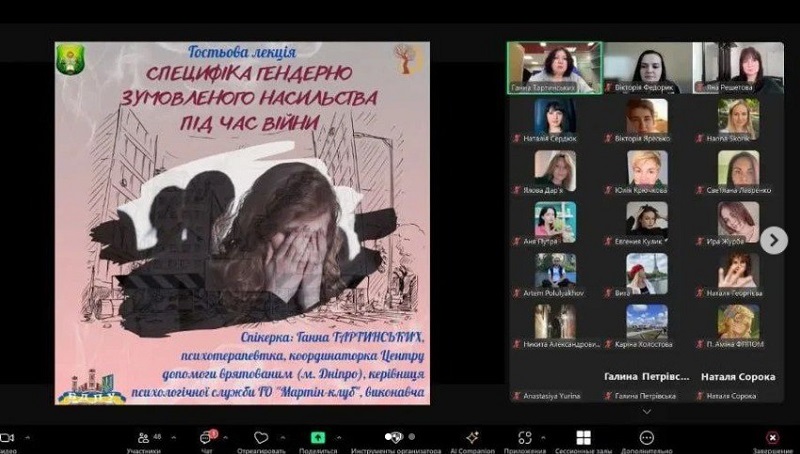This screenshot has height=454, width=800.
Task: Select Ганна Тартинських active speaker video tile
Action: pyautogui.click(x=555, y=68)
